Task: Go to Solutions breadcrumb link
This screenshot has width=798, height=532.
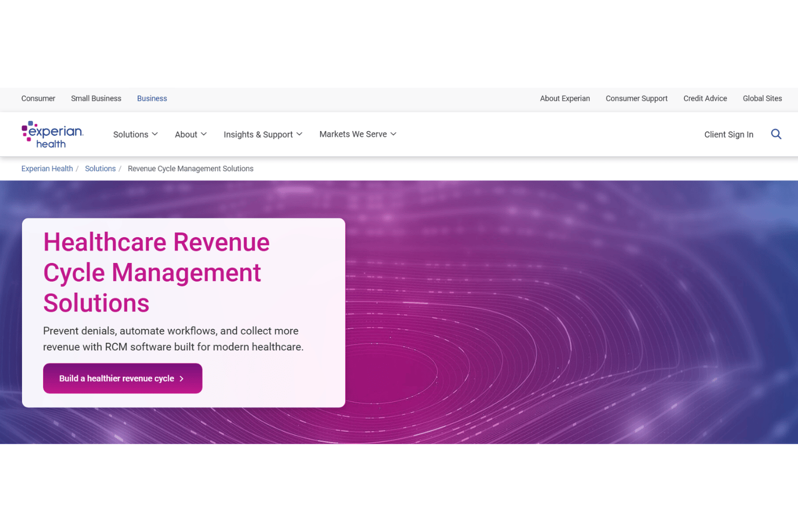Action: pyautogui.click(x=100, y=169)
